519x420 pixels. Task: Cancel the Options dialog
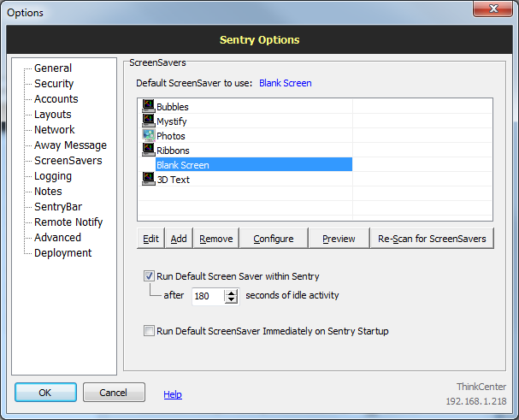[114, 393]
